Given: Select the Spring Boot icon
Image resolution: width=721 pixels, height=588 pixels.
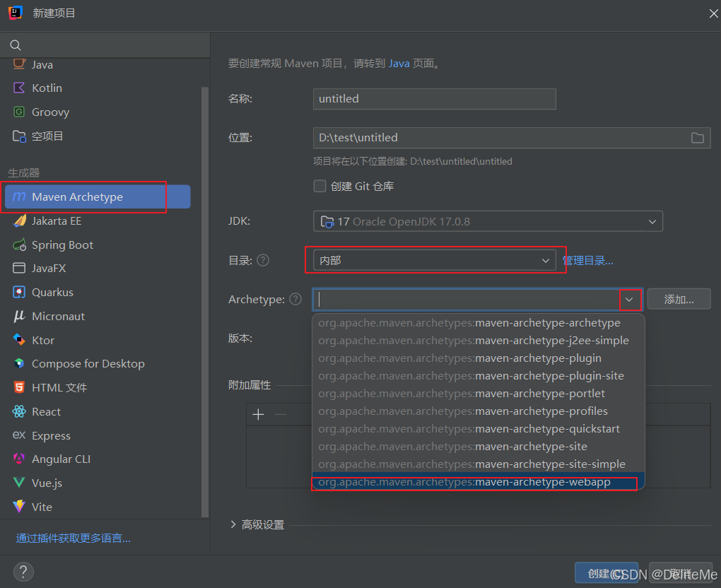Looking at the screenshot, I should pos(19,245).
